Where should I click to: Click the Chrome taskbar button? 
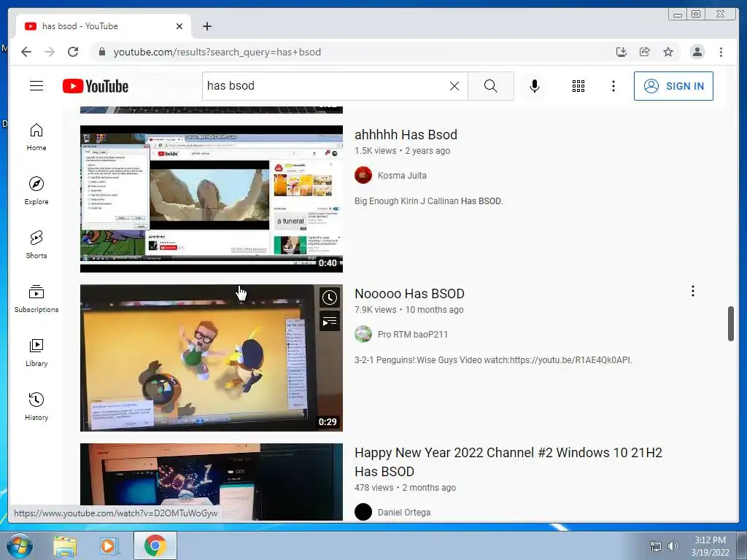click(155, 545)
